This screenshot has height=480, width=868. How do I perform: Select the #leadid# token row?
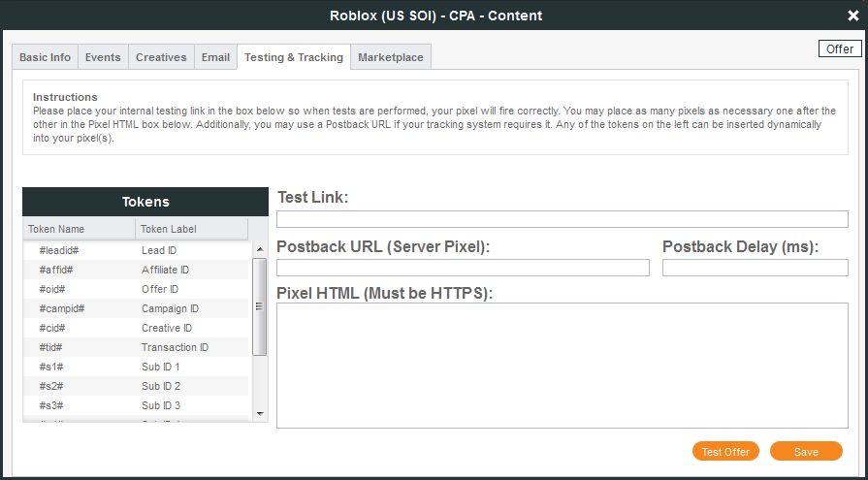[136, 250]
